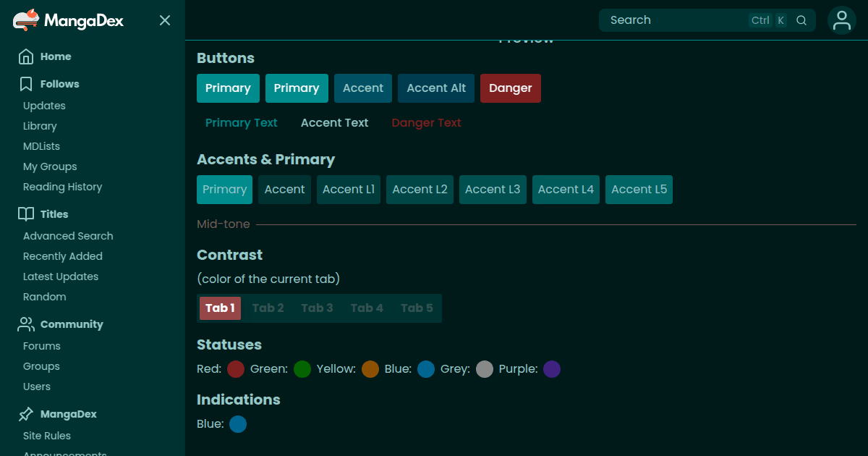
Task: Click the Blue circle under Indications
Action: click(x=238, y=424)
